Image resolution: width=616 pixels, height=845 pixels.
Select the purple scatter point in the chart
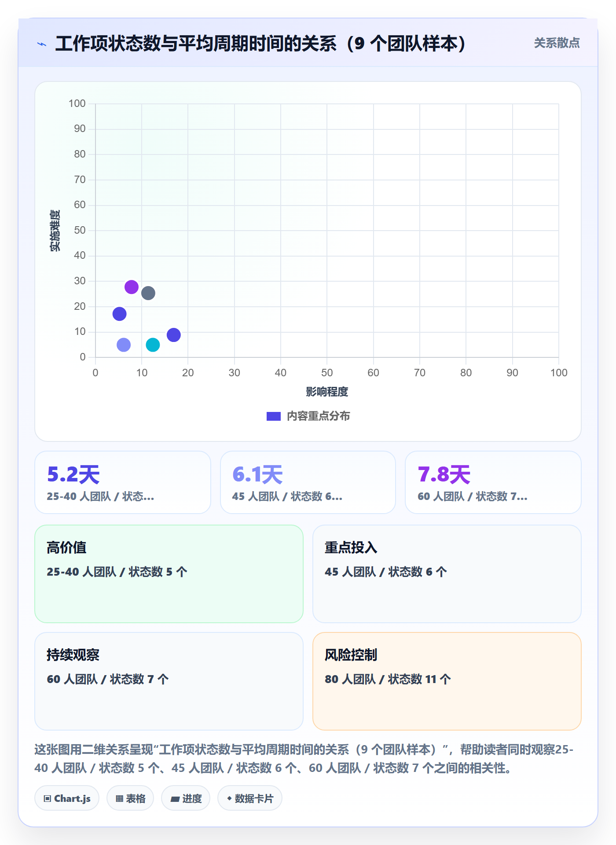[132, 287]
